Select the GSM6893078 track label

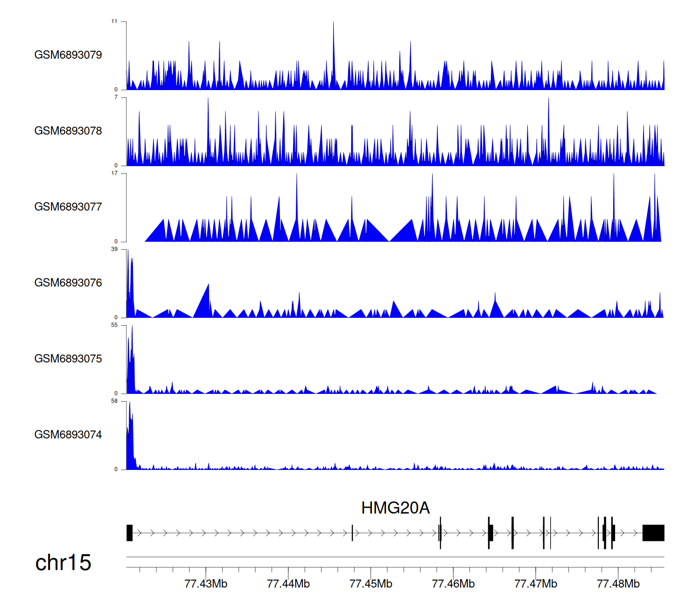68,131
